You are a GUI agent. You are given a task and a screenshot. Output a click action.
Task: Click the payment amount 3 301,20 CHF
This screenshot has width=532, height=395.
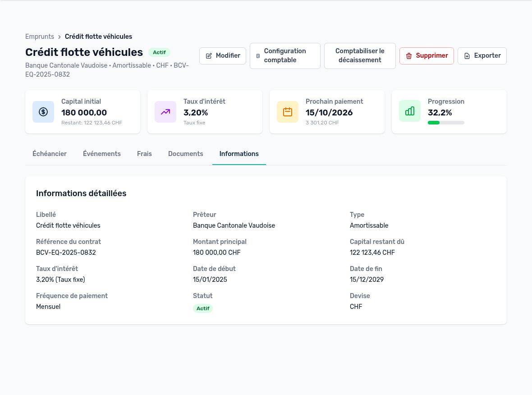[x=322, y=123]
